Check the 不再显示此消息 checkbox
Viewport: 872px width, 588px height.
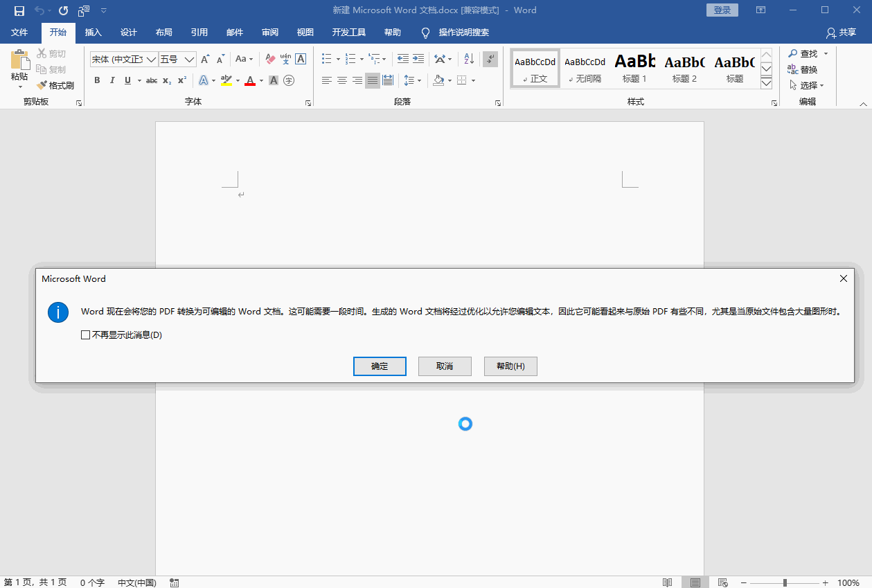tap(86, 335)
